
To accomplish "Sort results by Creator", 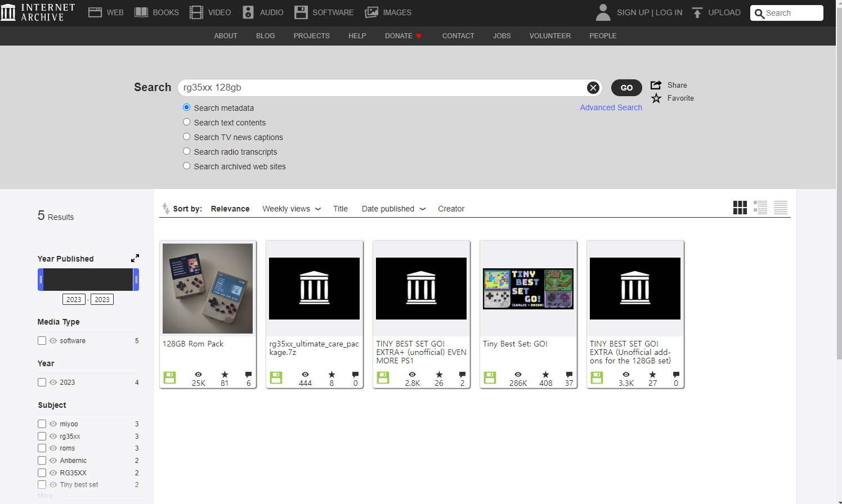I will (x=451, y=209).
